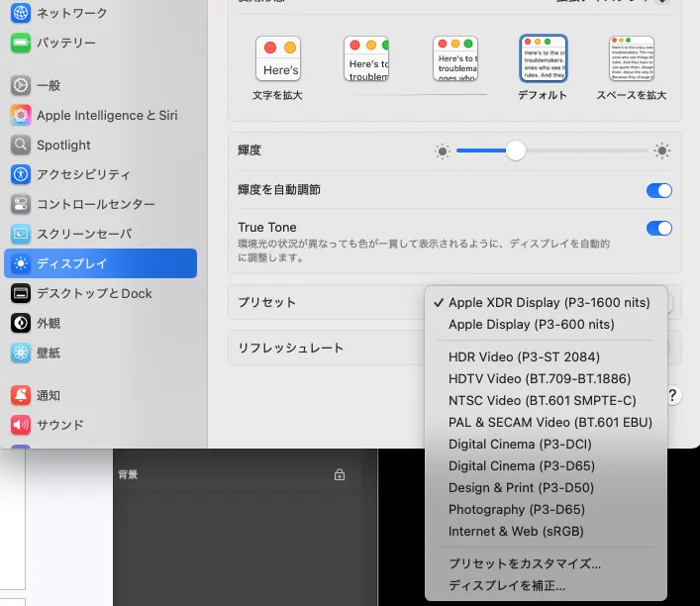Click the high brightness sun icon

(x=662, y=151)
